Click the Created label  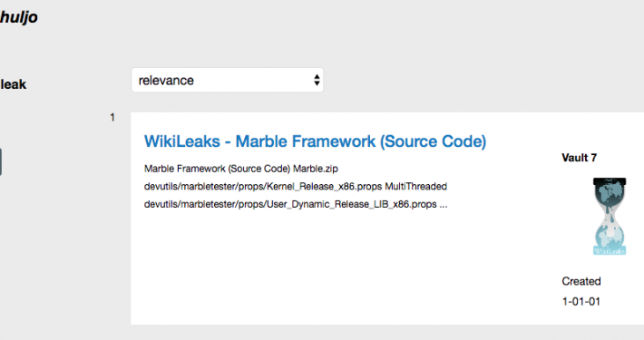[581, 281]
